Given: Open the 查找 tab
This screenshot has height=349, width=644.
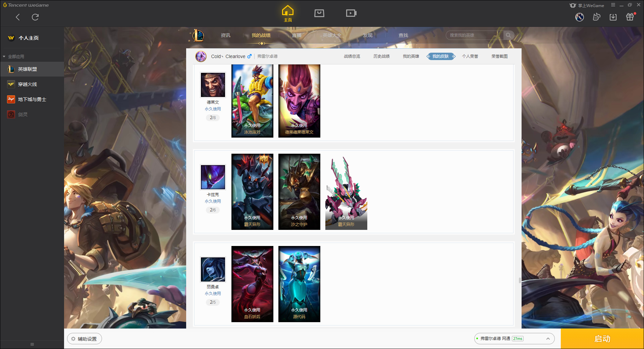Looking at the screenshot, I should (403, 35).
